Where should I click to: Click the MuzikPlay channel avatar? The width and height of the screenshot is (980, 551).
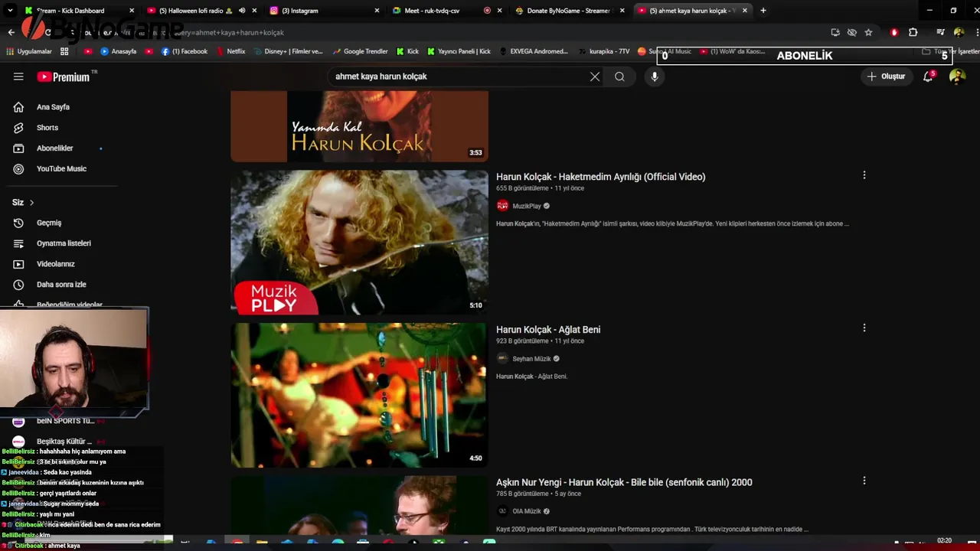click(502, 206)
